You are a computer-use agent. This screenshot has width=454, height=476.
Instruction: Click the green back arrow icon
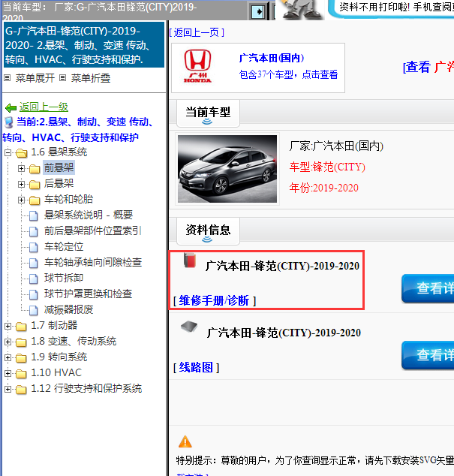(x=11, y=107)
